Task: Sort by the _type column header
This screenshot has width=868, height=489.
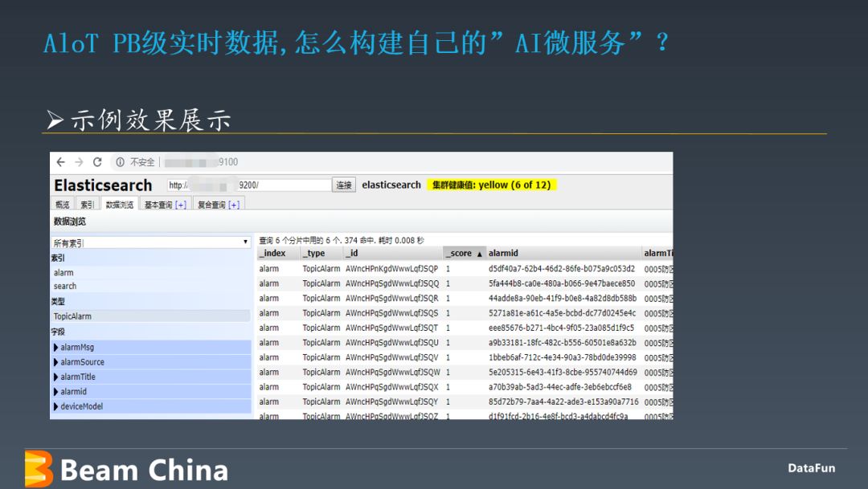Action: (x=321, y=253)
